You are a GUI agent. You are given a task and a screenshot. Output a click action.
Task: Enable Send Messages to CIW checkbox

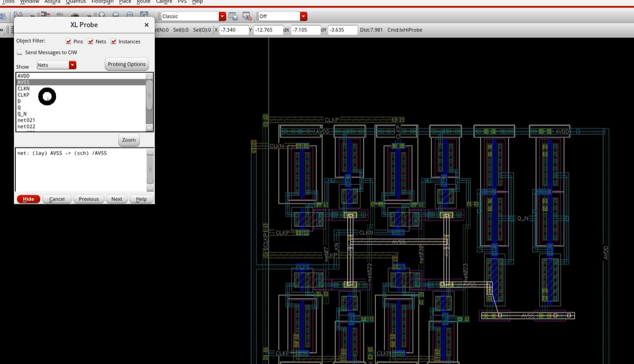point(19,53)
